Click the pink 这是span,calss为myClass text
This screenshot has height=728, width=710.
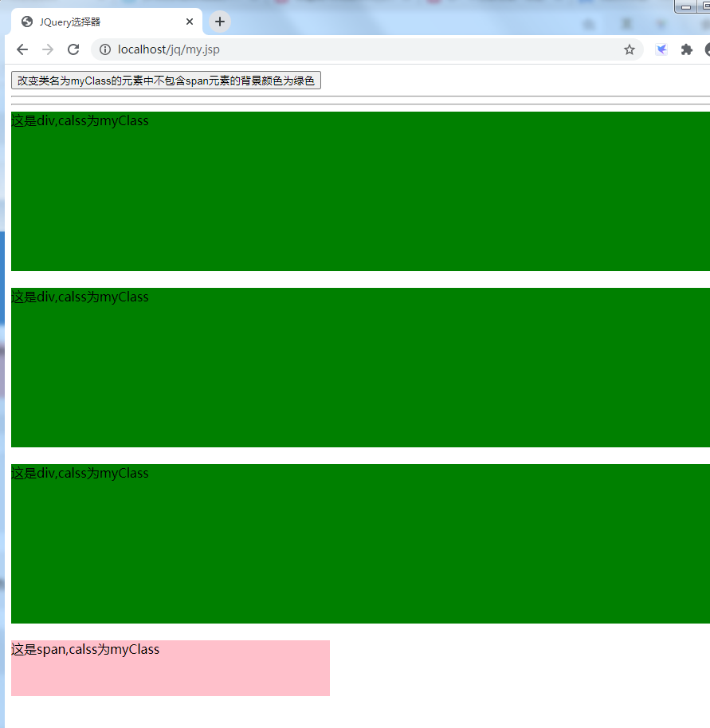tap(85, 649)
